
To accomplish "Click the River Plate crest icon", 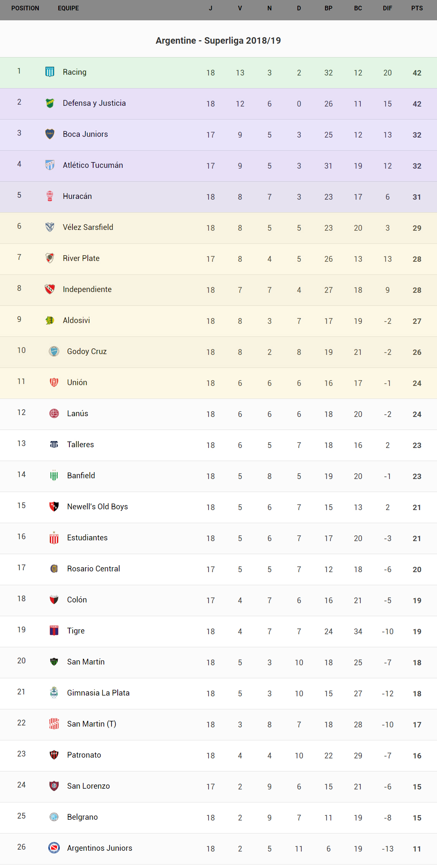I will 50,258.
